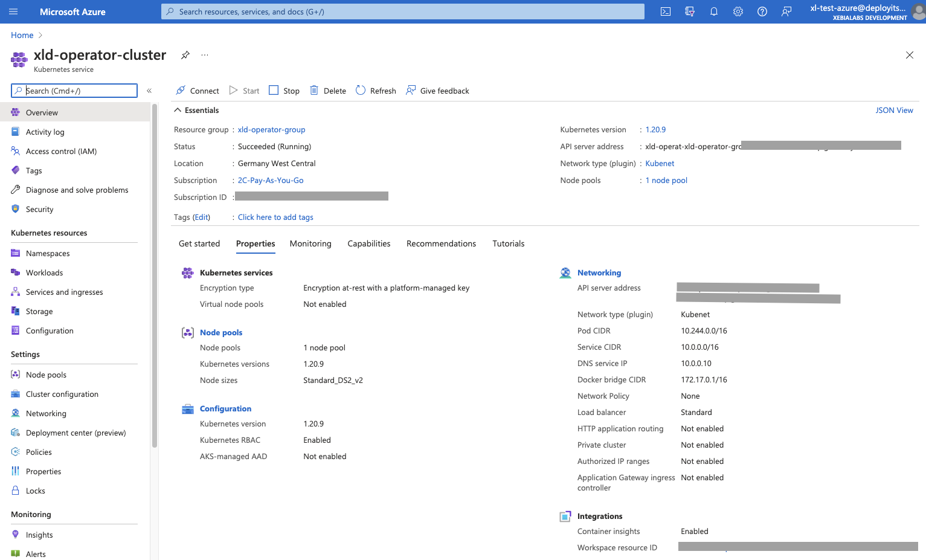This screenshot has height=560, width=926.
Task: Click the Edit tags link
Action: click(x=202, y=217)
